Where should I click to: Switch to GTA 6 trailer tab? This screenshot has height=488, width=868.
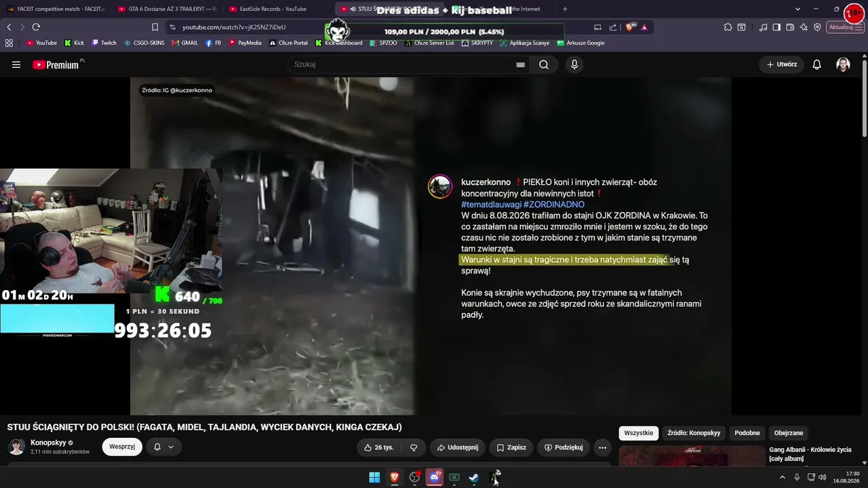(167, 9)
